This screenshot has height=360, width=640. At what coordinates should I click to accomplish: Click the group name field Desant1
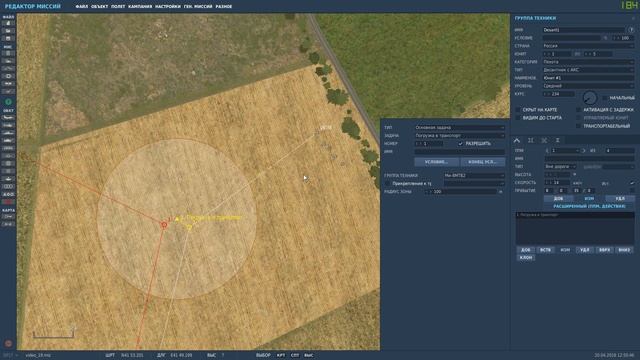[x=584, y=30]
